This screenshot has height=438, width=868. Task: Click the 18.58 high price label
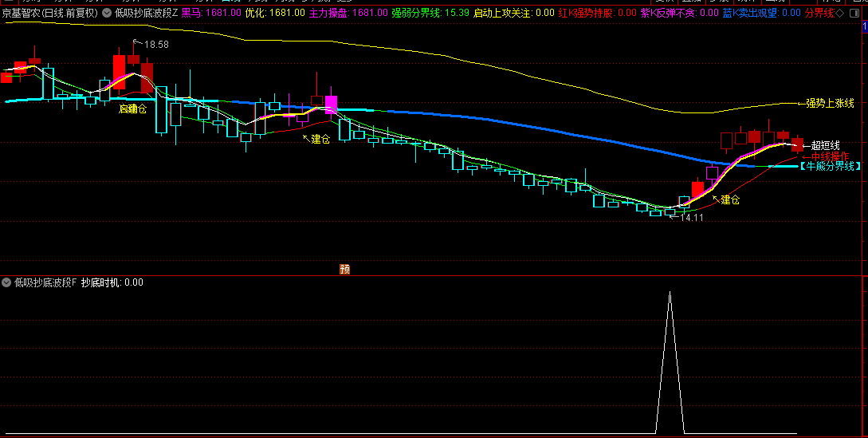(156, 44)
